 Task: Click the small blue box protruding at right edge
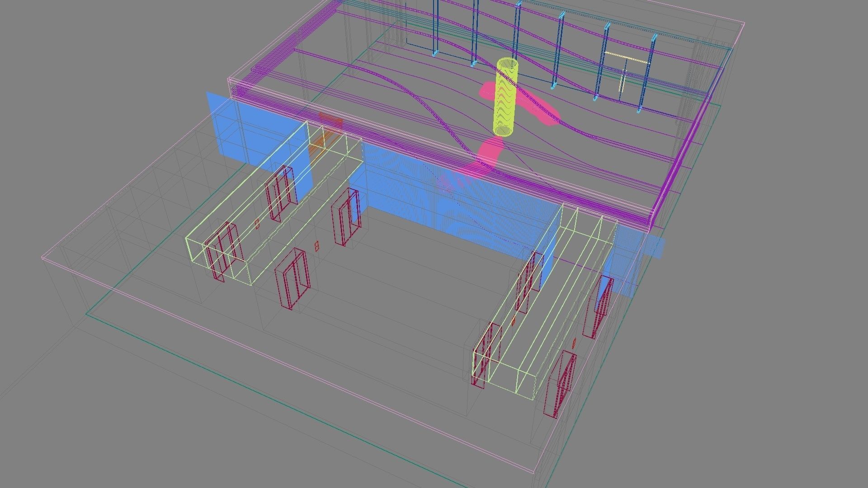(x=657, y=248)
